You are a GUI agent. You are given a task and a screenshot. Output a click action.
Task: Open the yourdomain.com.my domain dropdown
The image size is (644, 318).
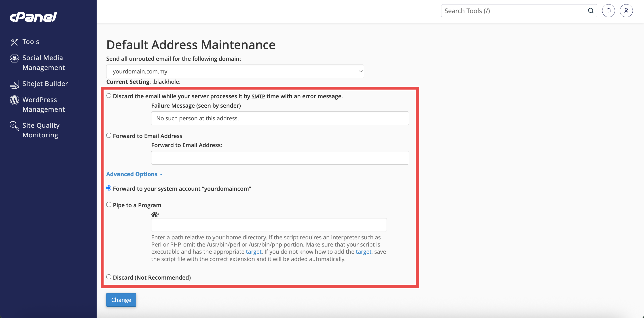coord(235,71)
